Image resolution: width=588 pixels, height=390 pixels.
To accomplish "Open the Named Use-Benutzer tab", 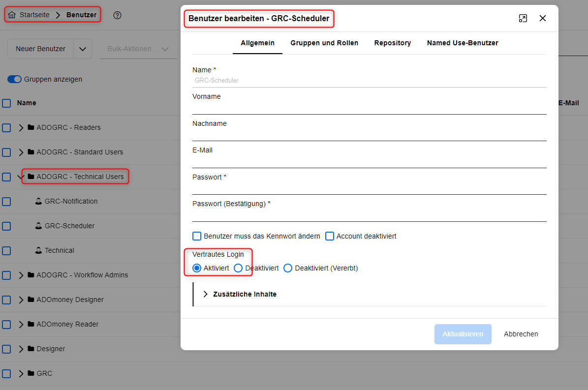I will [463, 43].
